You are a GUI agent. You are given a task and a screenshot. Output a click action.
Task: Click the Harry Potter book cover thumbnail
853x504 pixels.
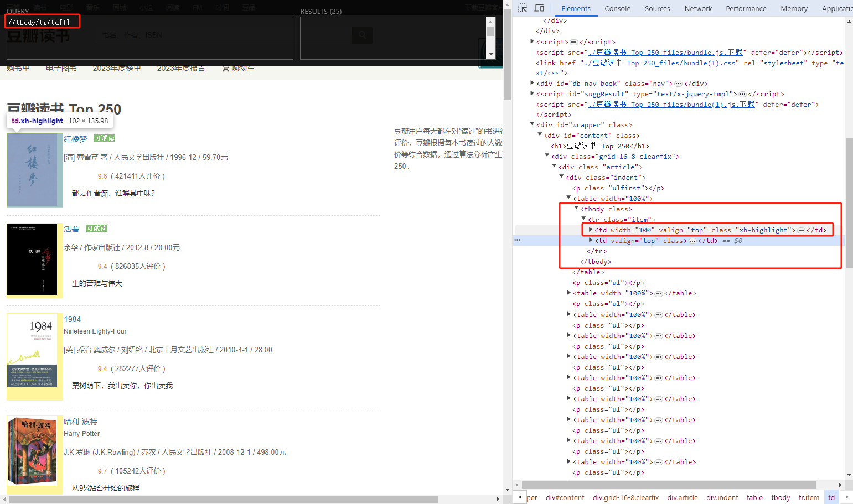point(32,451)
